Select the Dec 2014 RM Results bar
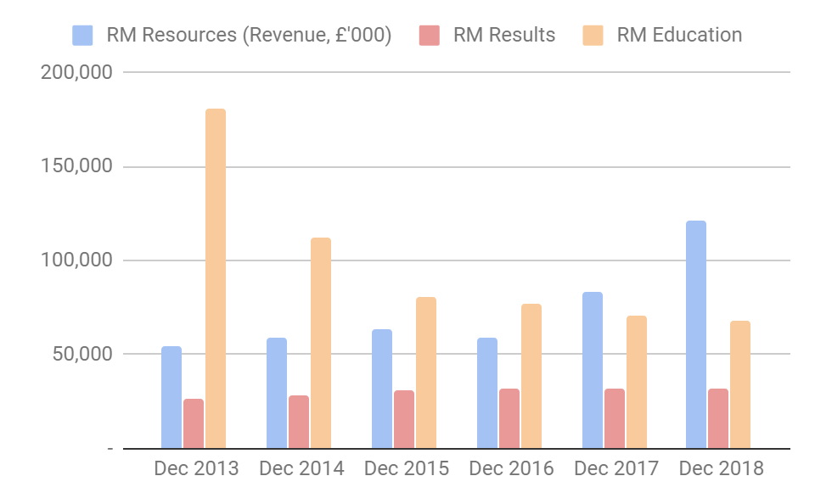The image size is (815, 504). click(x=299, y=422)
